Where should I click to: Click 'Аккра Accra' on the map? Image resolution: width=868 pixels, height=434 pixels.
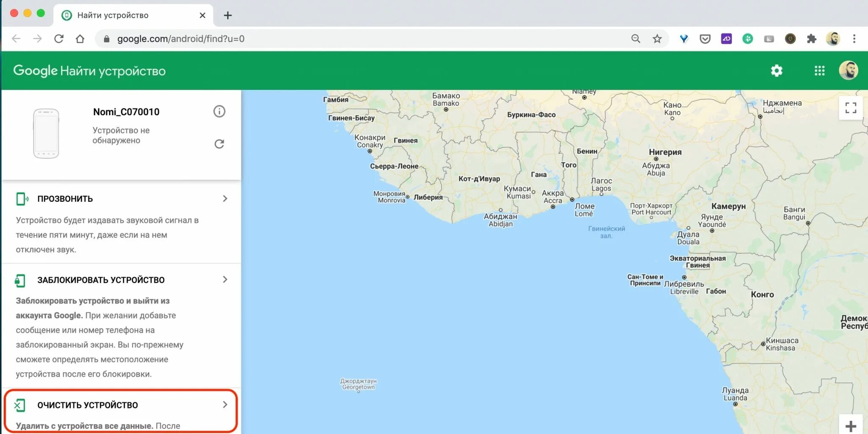pyautogui.click(x=553, y=197)
